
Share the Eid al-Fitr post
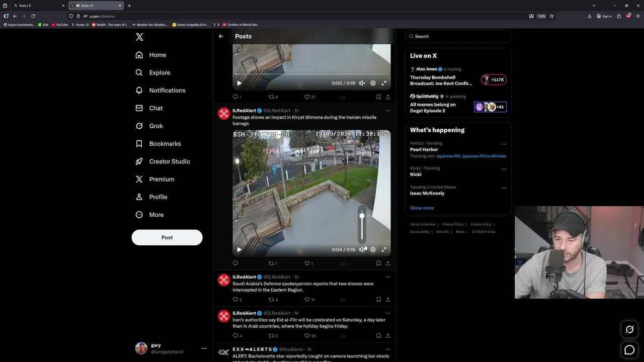point(388,335)
